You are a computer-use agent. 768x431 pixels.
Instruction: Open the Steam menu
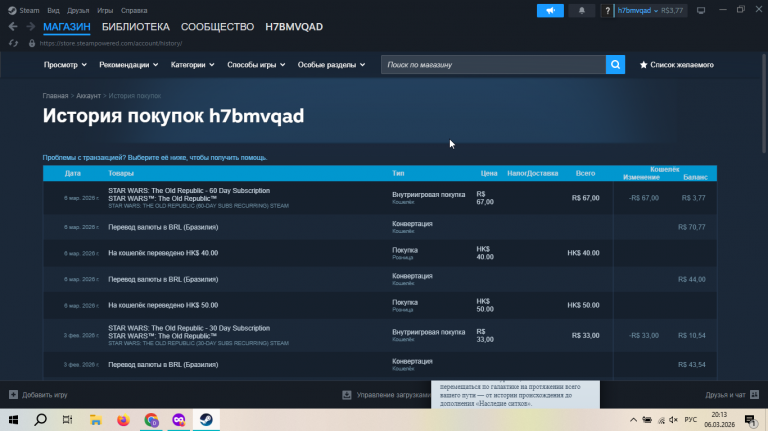coord(29,10)
